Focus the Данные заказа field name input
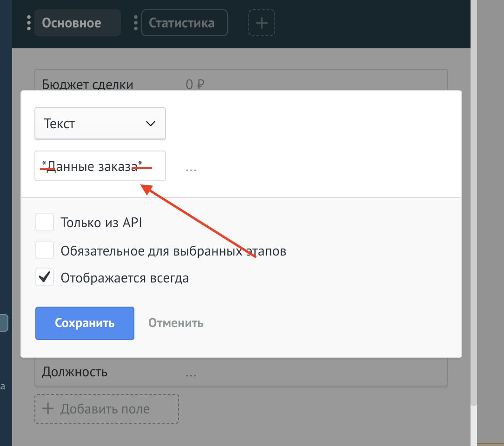This screenshot has width=504, height=446. [x=100, y=166]
